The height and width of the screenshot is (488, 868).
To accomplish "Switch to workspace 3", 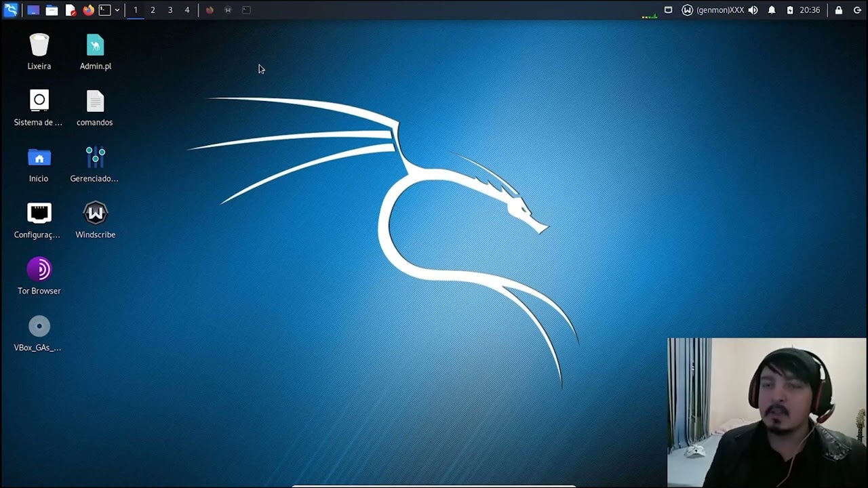I will (x=170, y=10).
